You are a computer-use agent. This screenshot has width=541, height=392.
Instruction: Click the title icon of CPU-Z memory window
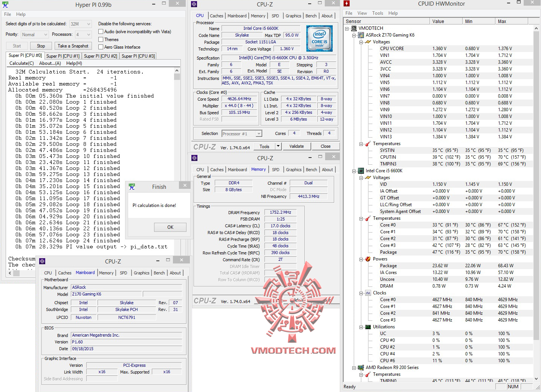pyautogui.click(x=194, y=158)
